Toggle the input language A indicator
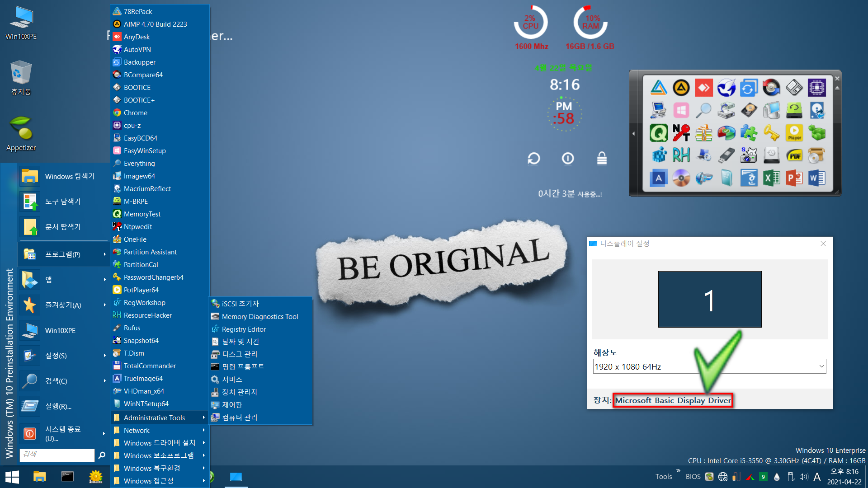The width and height of the screenshot is (868, 488). point(816,477)
